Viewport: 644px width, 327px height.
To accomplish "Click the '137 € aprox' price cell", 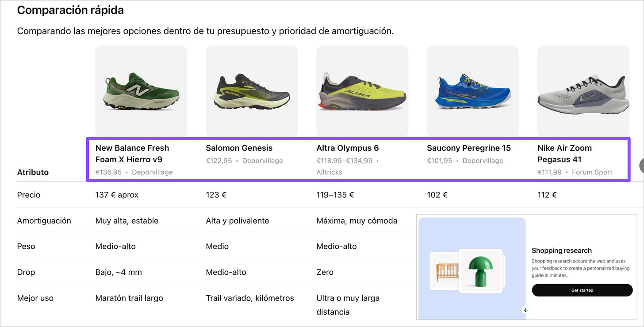I will tap(117, 195).
